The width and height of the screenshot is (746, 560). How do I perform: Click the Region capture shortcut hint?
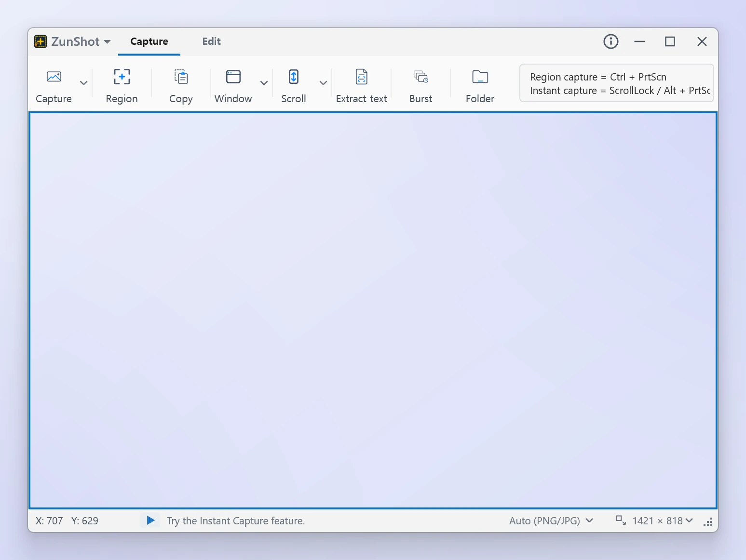pos(598,77)
